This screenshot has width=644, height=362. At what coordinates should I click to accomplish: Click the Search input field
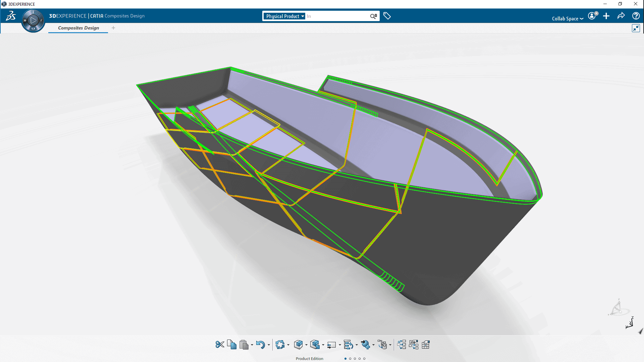click(337, 16)
